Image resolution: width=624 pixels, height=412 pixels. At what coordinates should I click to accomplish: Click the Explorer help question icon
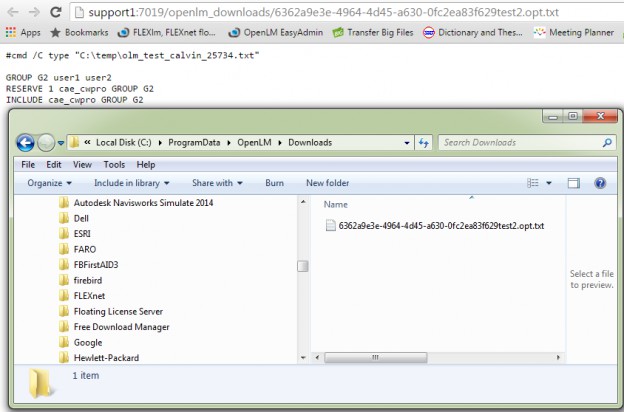tap(600, 183)
